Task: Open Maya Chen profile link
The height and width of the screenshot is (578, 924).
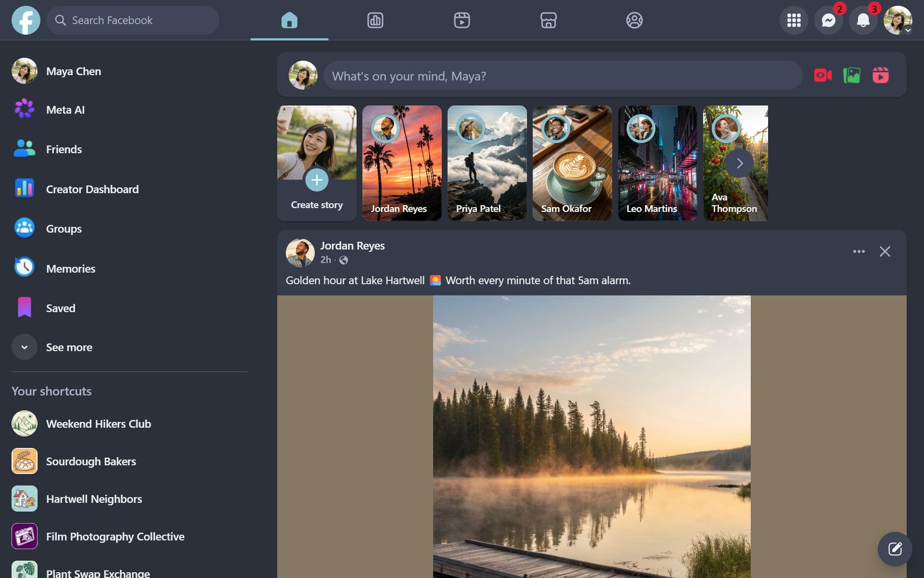Action: pos(130,71)
